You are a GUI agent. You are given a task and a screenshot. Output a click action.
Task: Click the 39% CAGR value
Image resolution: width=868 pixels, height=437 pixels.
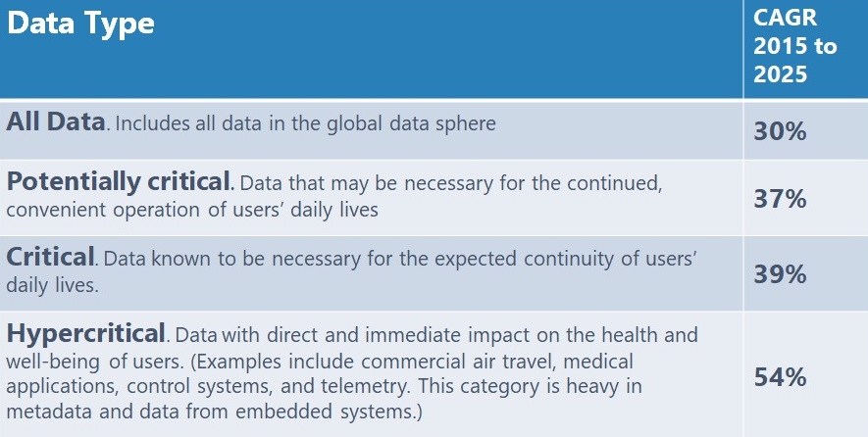coord(780,274)
